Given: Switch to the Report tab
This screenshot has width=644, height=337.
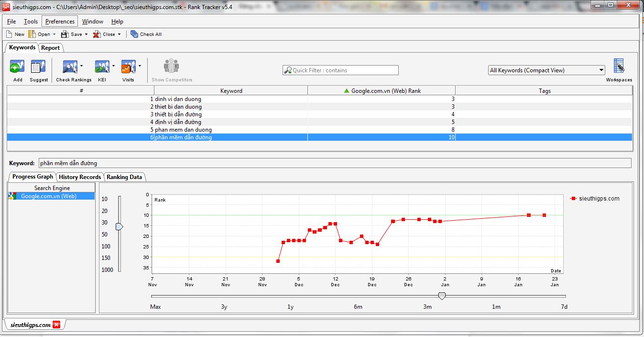Looking at the screenshot, I should click(50, 48).
